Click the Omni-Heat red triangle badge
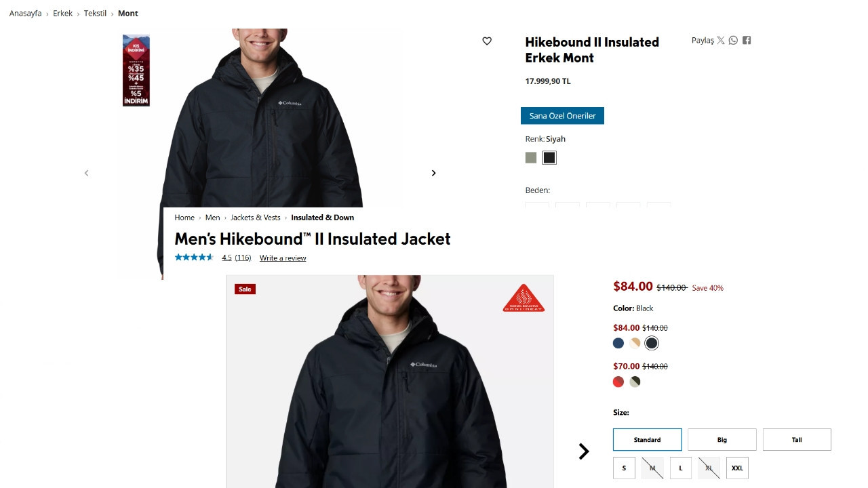Viewport: 868px width, 488px height. [x=524, y=298]
